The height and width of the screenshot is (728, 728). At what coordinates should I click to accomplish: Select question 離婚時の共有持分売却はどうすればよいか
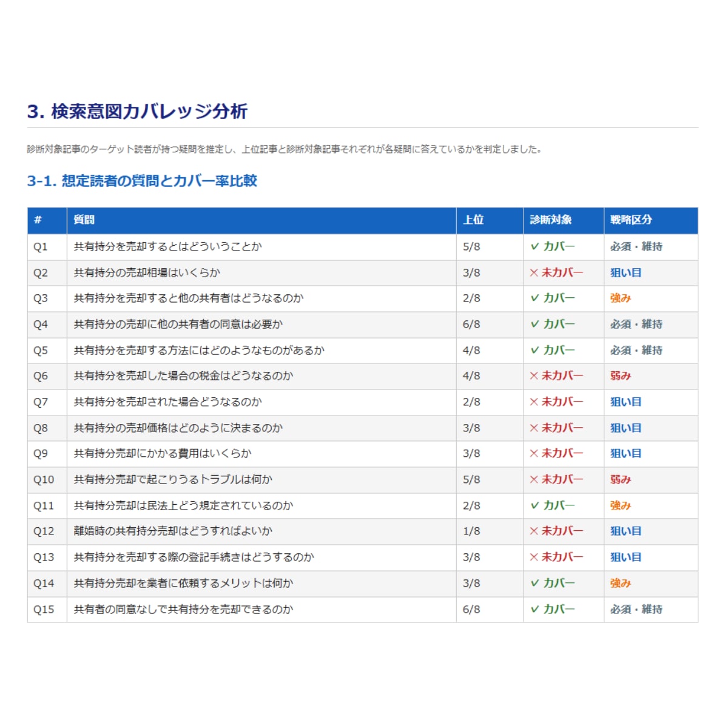click(x=173, y=531)
